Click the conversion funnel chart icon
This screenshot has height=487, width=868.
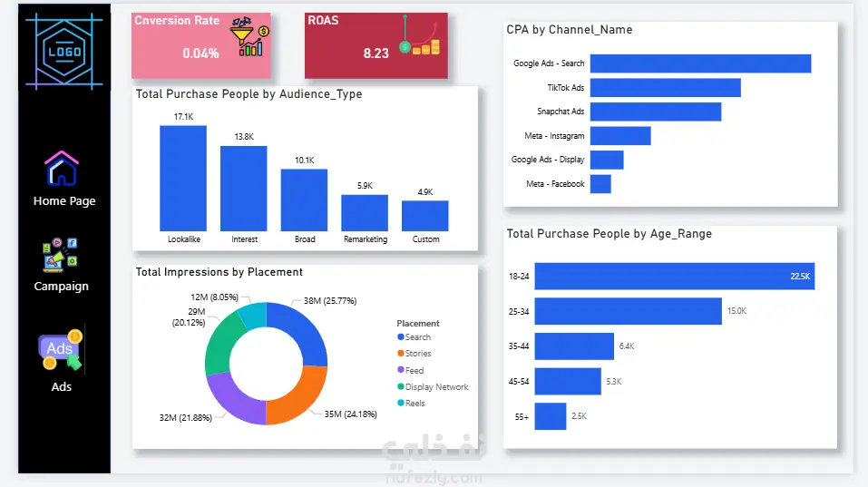249,36
